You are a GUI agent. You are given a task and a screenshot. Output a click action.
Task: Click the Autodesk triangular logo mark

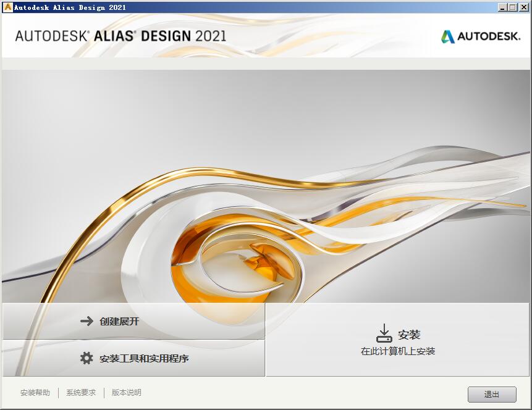[447, 36]
